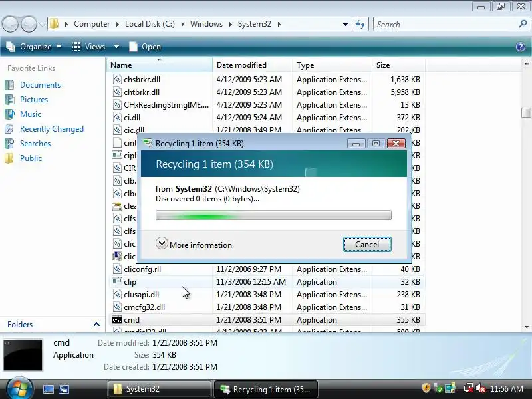Open Pictures favorite link
The width and height of the screenshot is (532, 399).
[34, 99]
